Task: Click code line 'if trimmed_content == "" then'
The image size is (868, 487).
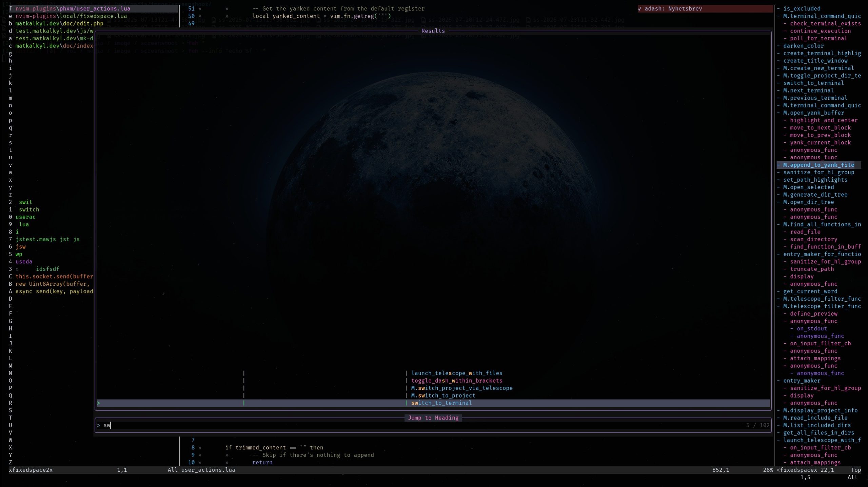Action: coord(274,448)
